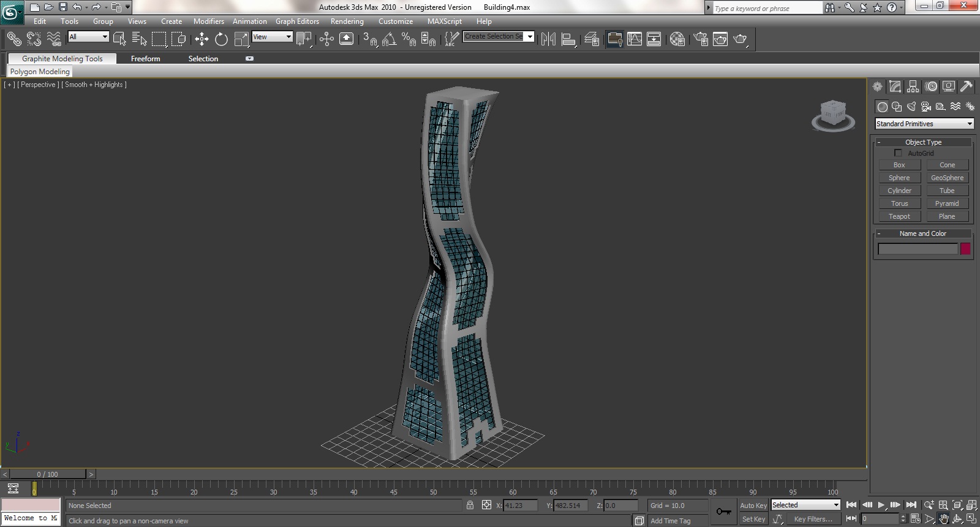The height and width of the screenshot is (527, 980).
Task: Pick the Rectangular Selection Region tool
Action: (159, 39)
